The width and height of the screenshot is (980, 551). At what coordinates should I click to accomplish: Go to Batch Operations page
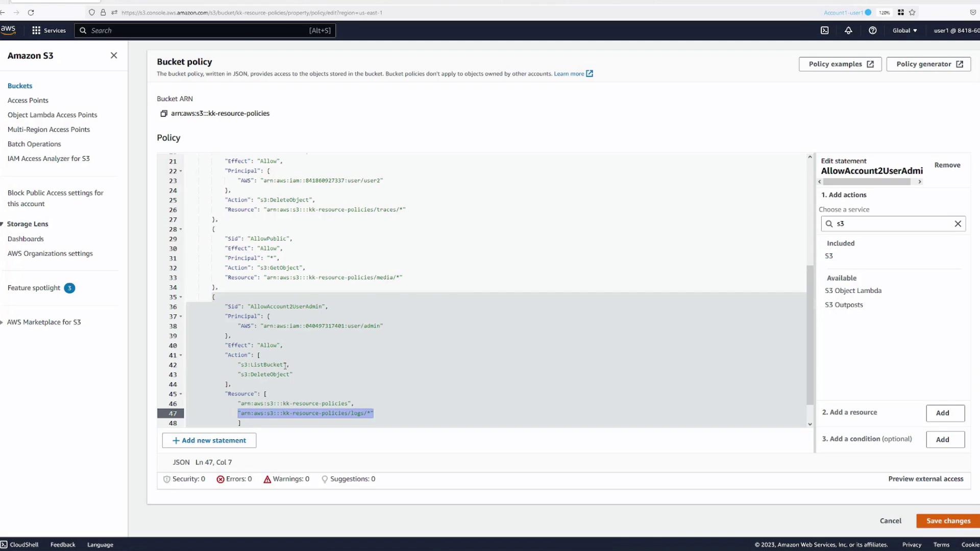tap(34, 144)
